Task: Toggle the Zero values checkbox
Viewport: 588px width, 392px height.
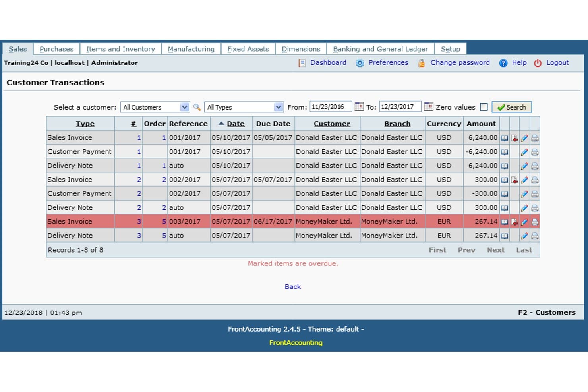Action: 484,107
